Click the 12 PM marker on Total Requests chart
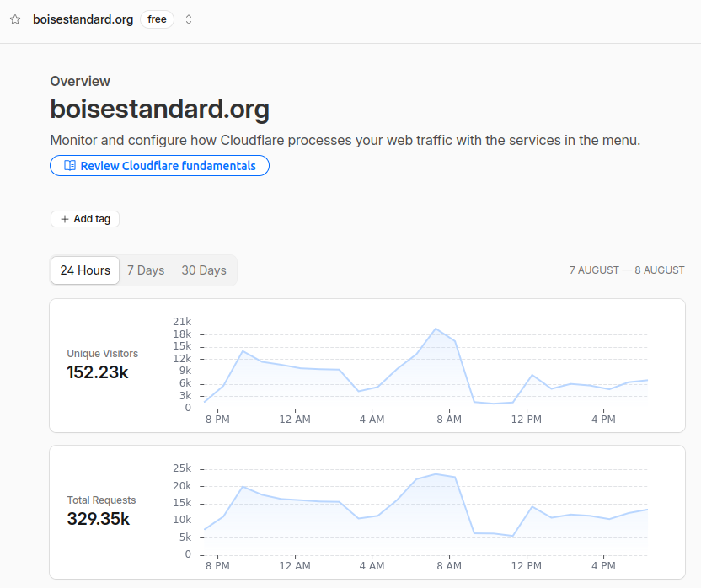 coord(527,566)
